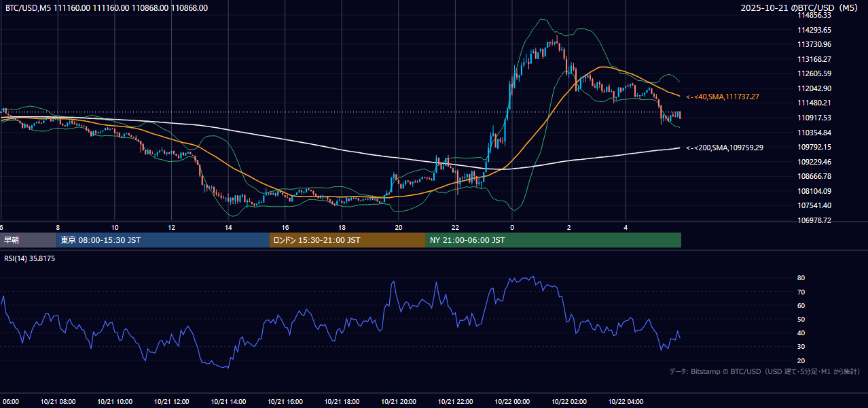The image size is (868, 408).
Task: Click the 早朝 session bar
Action: click(28, 240)
